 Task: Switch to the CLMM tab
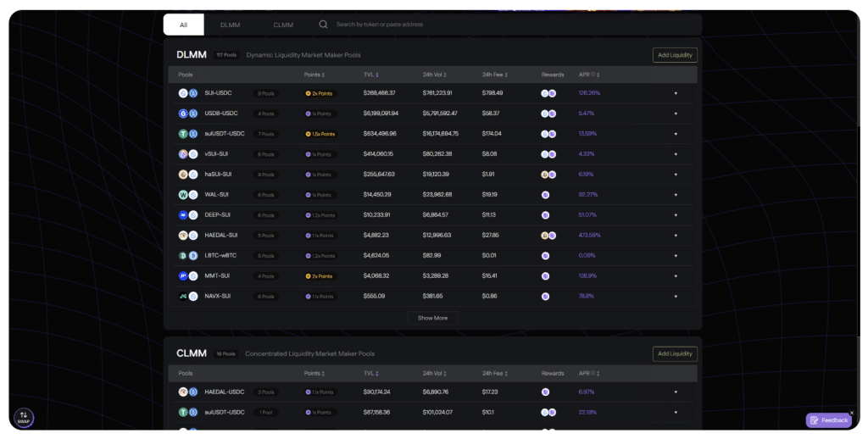(283, 25)
